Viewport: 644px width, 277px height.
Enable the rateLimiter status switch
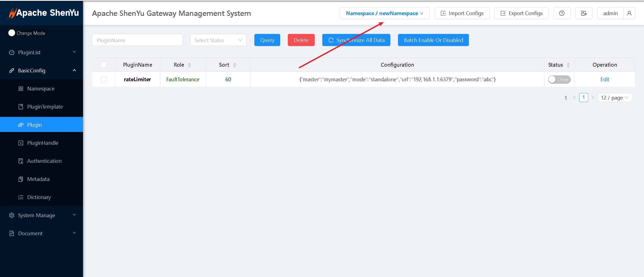(x=559, y=79)
